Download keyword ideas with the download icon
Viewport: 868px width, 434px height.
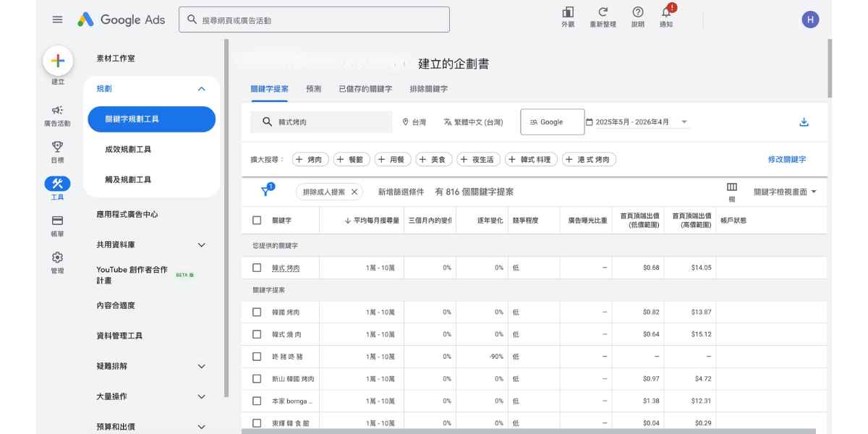click(x=804, y=122)
